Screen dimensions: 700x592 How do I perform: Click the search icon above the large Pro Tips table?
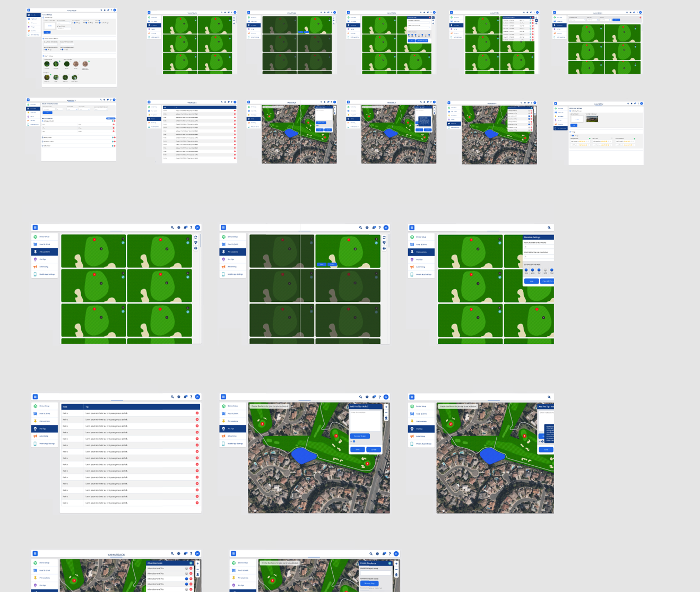[172, 397]
